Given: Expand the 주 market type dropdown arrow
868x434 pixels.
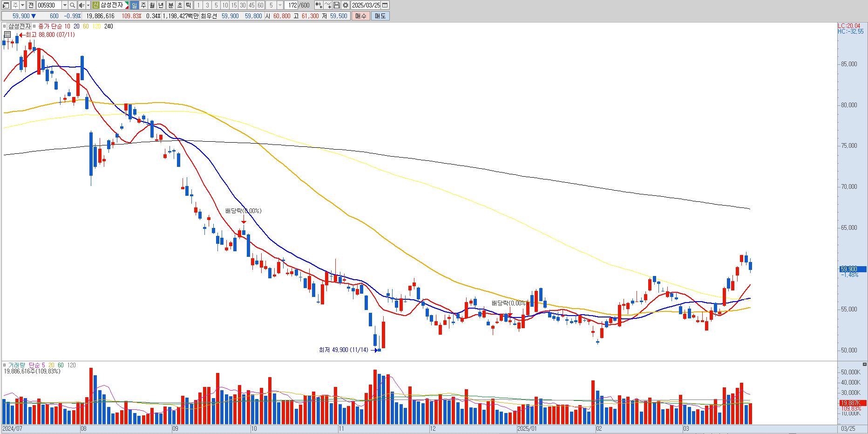Looking at the screenshot, I should (x=22, y=5).
